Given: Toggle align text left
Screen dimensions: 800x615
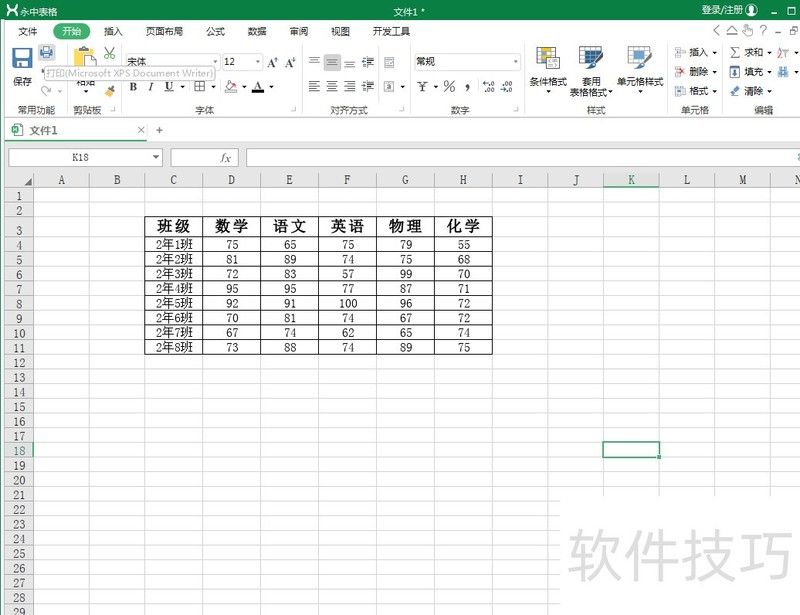Looking at the screenshot, I should point(314,86).
